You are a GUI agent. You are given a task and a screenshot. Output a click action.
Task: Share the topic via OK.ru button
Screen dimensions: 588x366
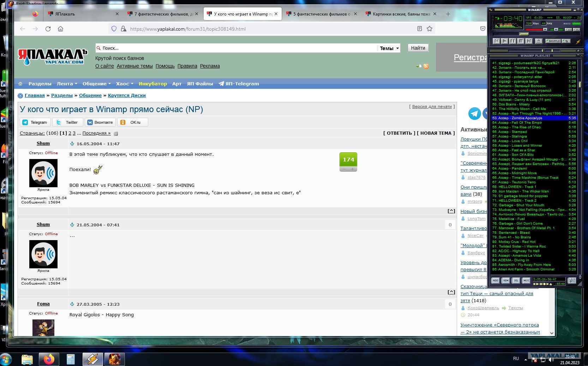point(132,122)
